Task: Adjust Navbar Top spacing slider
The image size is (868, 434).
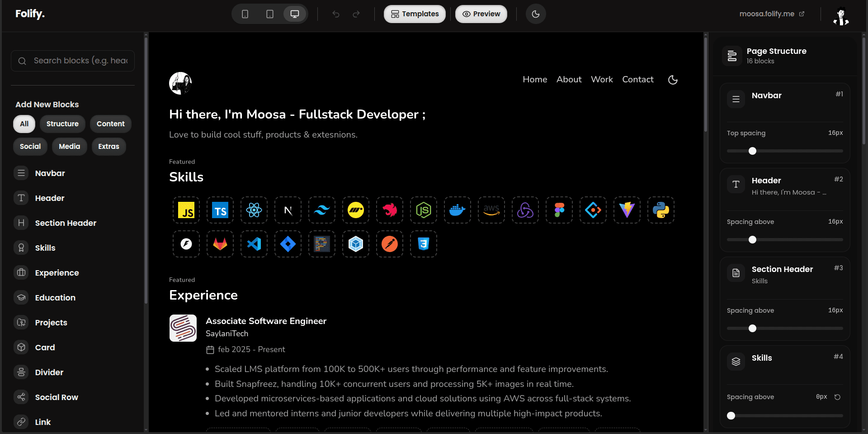Action: 785,151
